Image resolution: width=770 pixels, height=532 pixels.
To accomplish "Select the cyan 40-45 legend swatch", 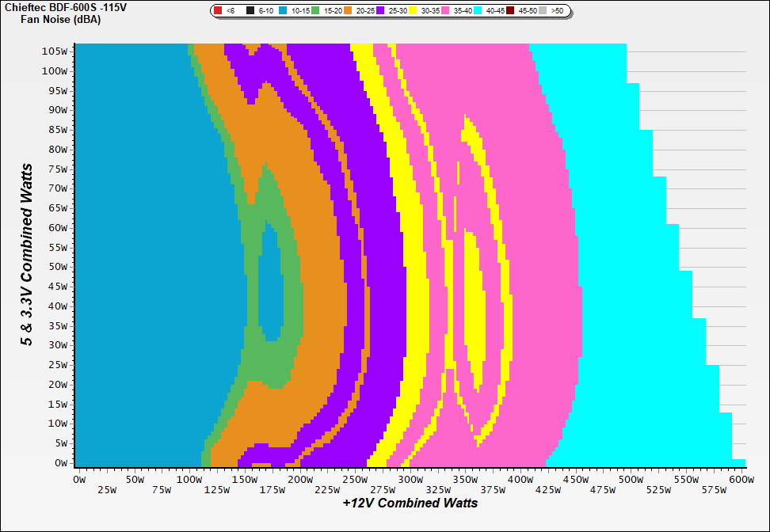I will (x=478, y=11).
